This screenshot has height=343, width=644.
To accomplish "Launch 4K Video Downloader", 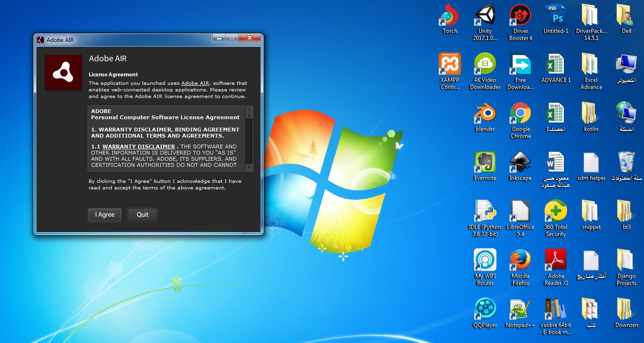I will [485, 64].
